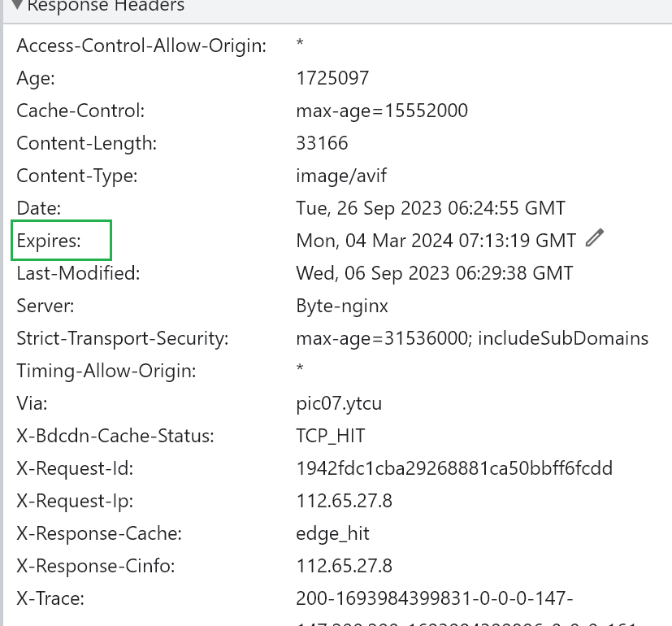Select the Age value 1725097

tap(332, 78)
